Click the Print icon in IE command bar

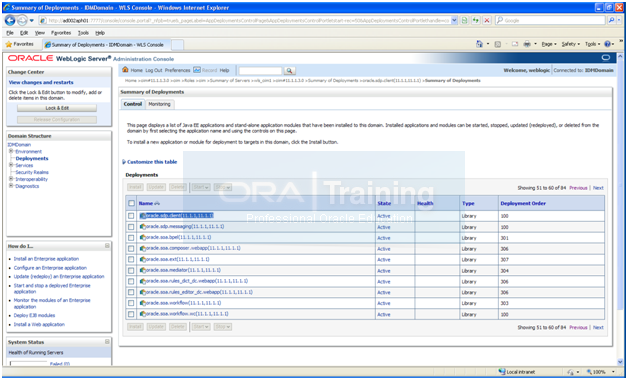pyautogui.click(x=527, y=44)
